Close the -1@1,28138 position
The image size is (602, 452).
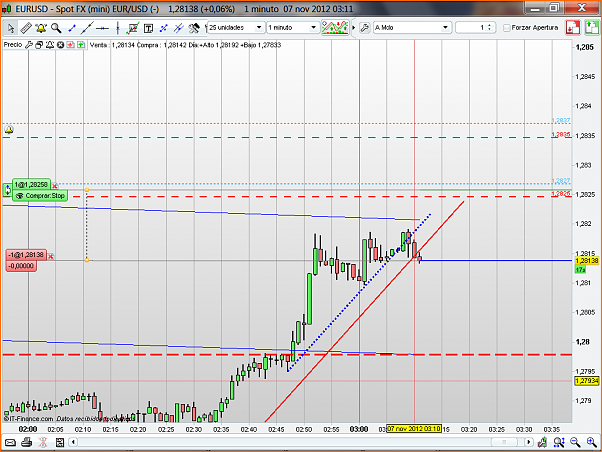pyautogui.click(x=51, y=256)
